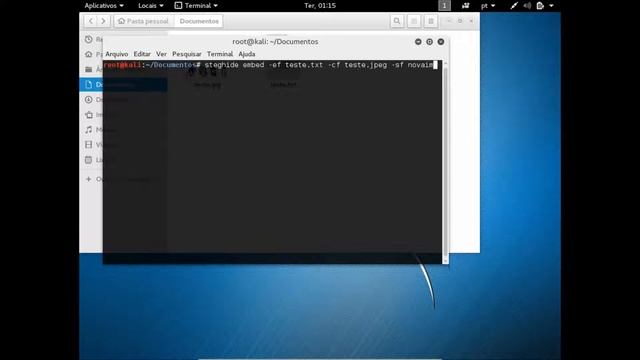Open the Pesquisar menu in the terminal

187,54
